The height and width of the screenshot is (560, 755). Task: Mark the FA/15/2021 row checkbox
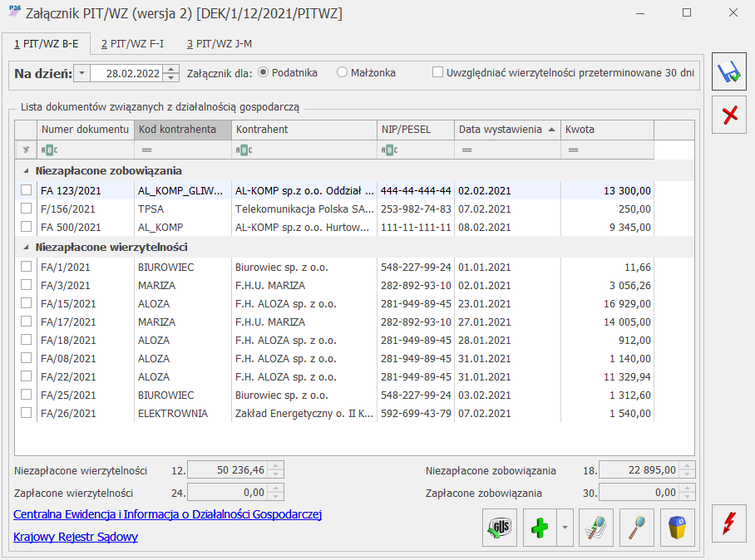(x=27, y=303)
